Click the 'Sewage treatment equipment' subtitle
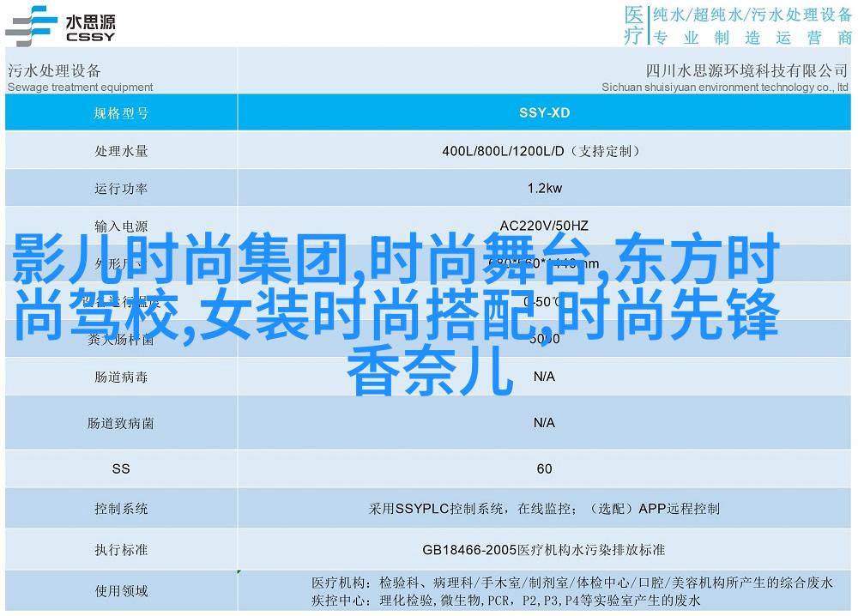 pos(81,87)
